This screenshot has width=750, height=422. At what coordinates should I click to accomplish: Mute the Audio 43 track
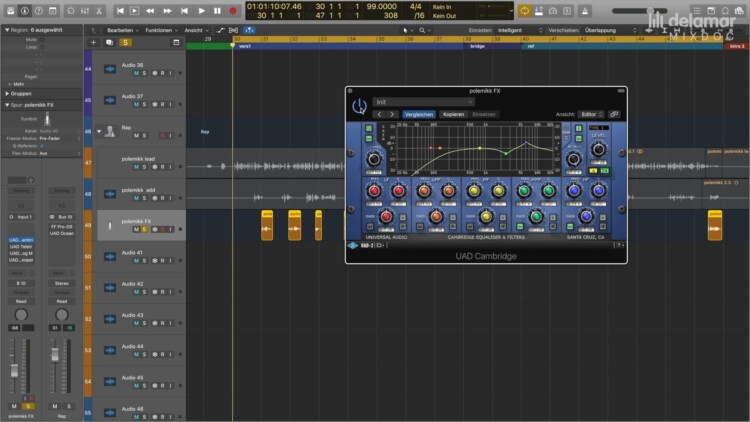tap(136, 323)
